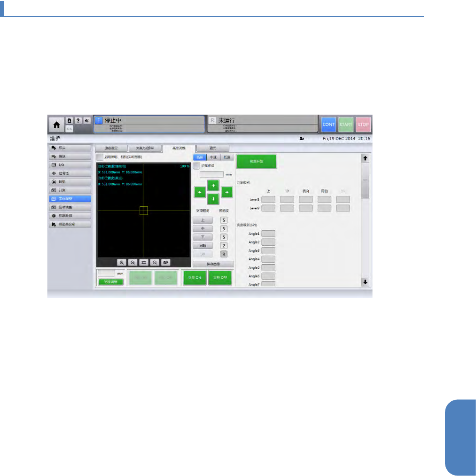Select the F lane 停止中 status panel
476x476 pixels.
pyautogui.click(x=149, y=124)
